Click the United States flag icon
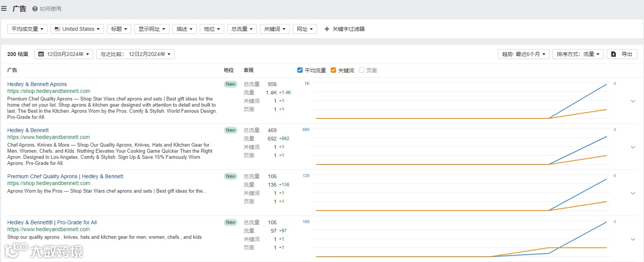This screenshot has width=644, height=262. 57,29
